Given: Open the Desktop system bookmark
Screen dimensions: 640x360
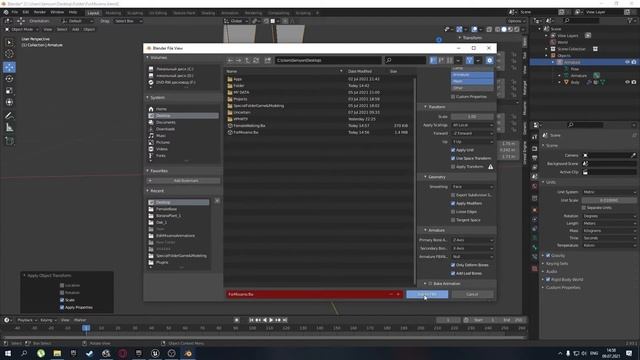Looking at the screenshot, I should point(183,116).
